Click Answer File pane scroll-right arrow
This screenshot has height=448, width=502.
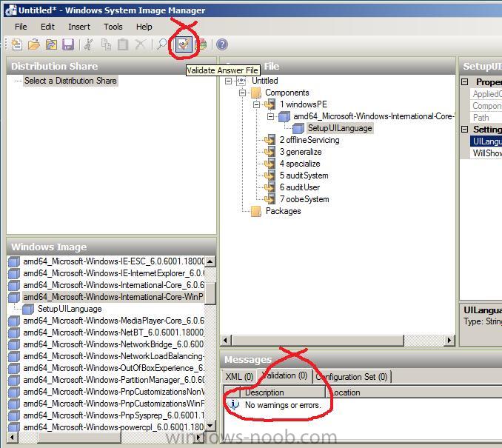449,340
